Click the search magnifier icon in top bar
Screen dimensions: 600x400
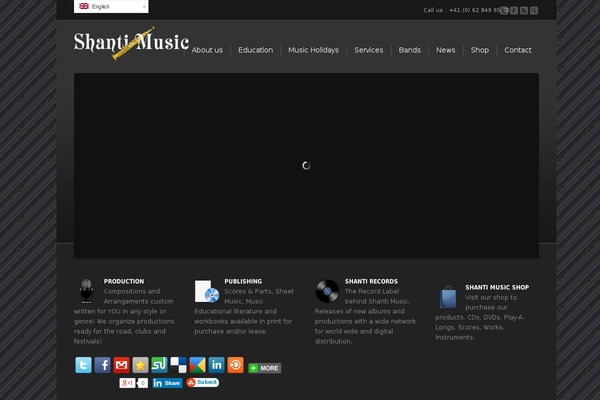(534, 10)
